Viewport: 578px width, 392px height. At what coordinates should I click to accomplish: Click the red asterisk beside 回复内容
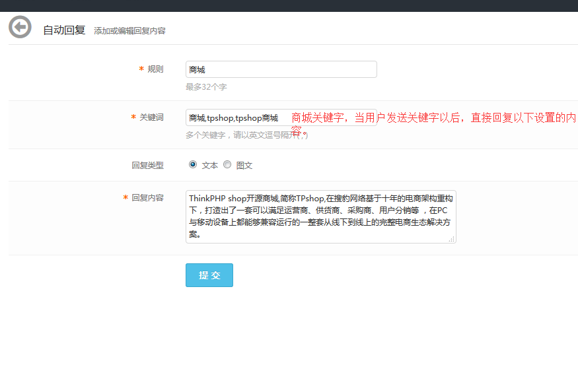126,198
